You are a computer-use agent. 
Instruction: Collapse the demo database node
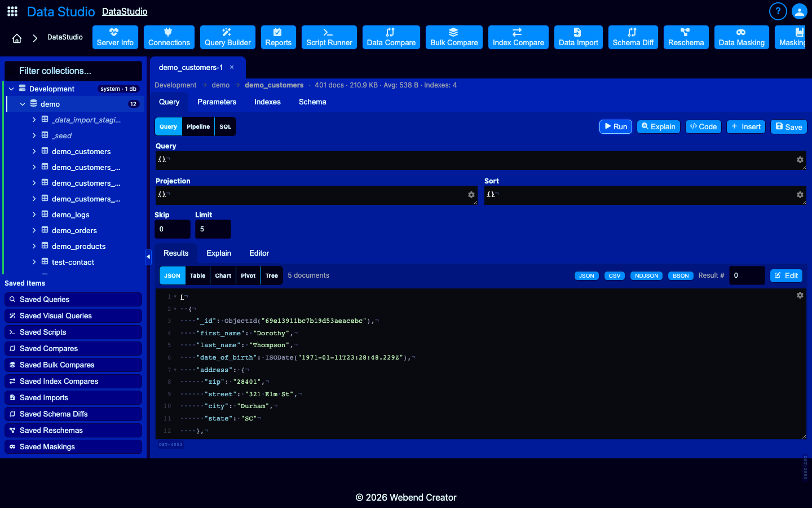click(23, 104)
